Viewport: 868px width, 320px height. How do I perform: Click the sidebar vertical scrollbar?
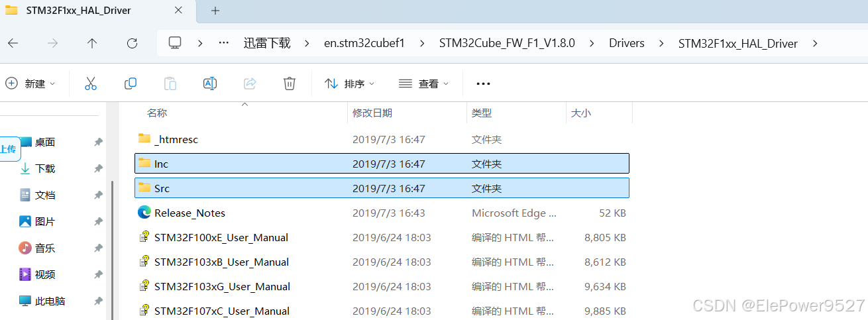pyautogui.click(x=111, y=250)
